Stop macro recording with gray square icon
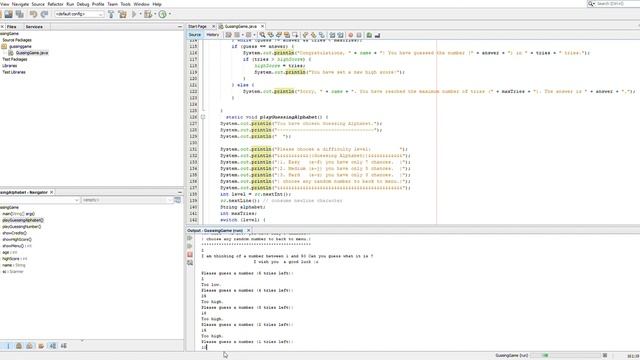Screen dimensions: 640x360 click(x=359, y=35)
